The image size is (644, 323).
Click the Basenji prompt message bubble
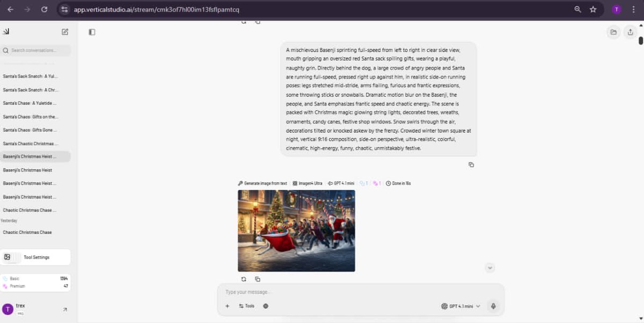pyautogui.click(x=378, y=99)
